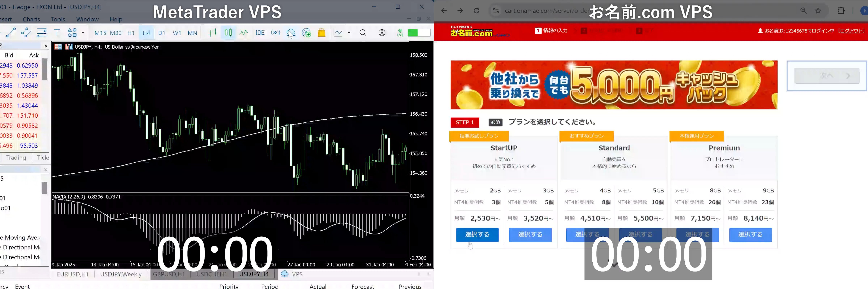The image size is (868, 289).
Task: Set timeframe to W1
Action: pyautogui.click(x=177, y=33)
